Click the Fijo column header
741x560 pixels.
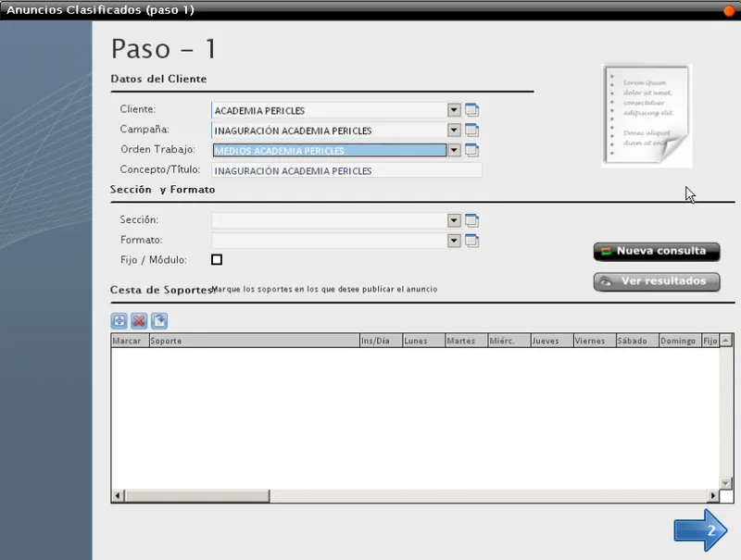tap(710, 341)
